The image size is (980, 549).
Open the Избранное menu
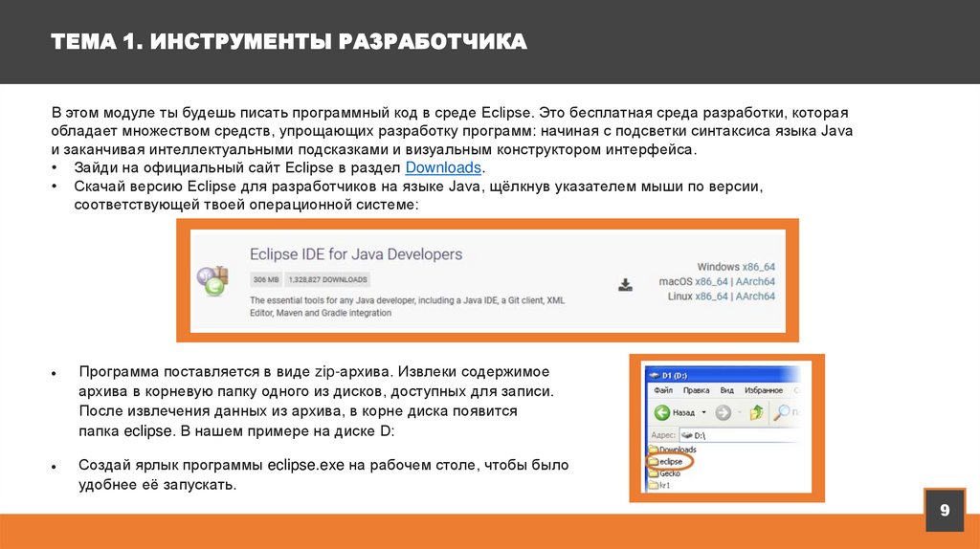pyautogui.click(x=763, y=390)
